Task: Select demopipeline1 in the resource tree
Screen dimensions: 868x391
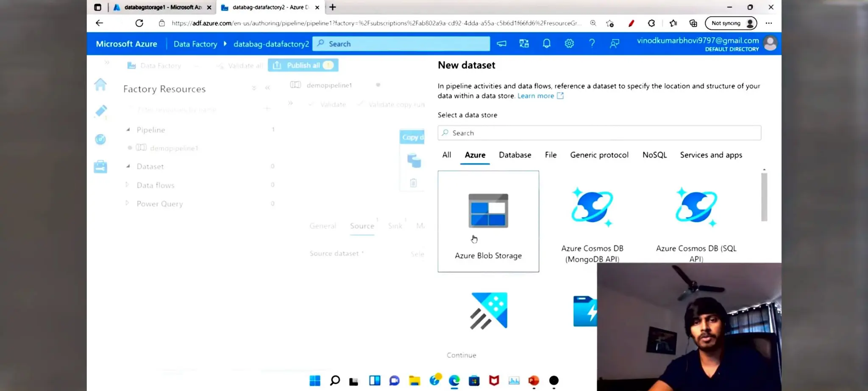Action: pos(174,148)
